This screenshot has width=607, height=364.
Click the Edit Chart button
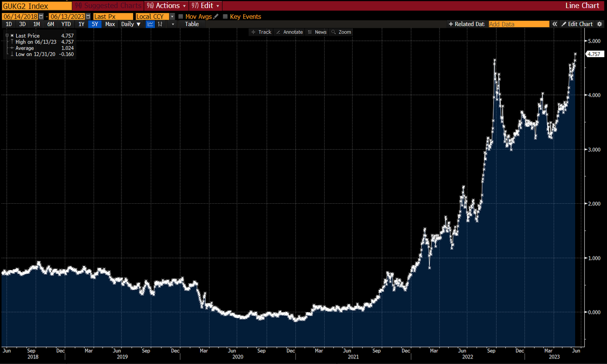[x=577, y=24]
